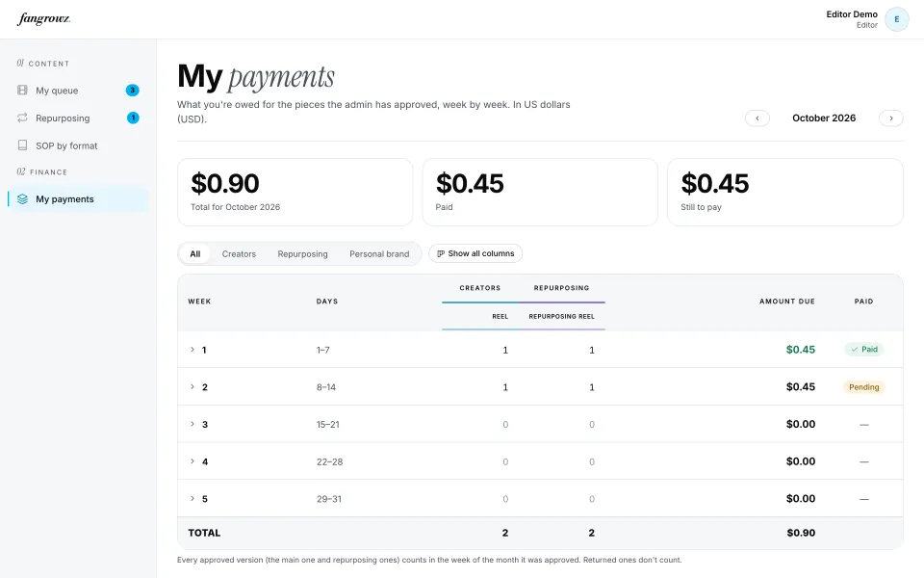Click the Repurposing badge showing 1

(x=133, y=118)
